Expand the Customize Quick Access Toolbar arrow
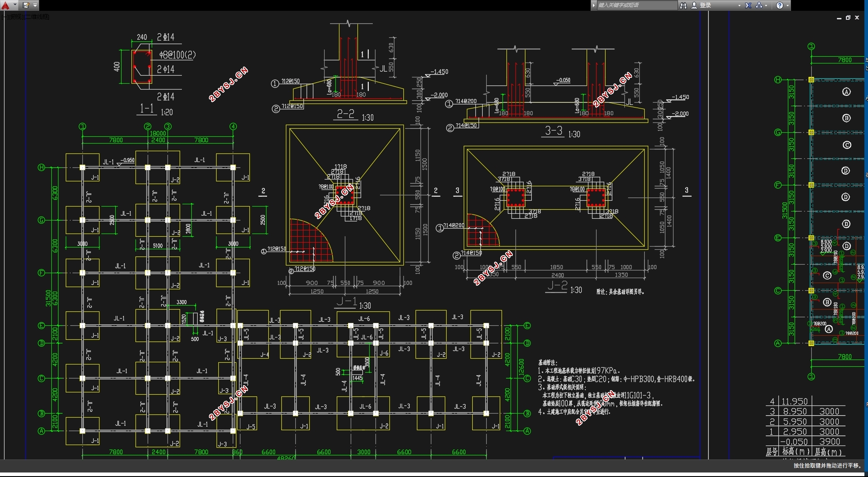Viewport: 868px width, 477px height. (x=35, y=5)
